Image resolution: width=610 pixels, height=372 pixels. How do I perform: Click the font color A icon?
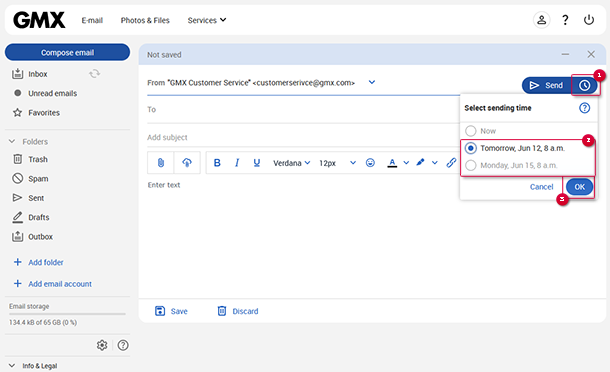[392, 163]
